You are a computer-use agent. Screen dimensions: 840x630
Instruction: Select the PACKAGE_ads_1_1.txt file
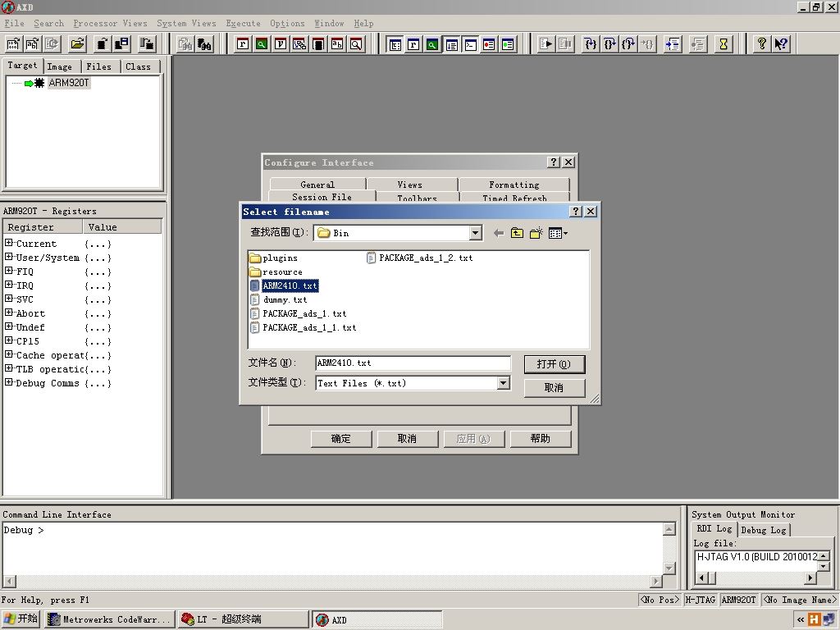click(304, 327)
